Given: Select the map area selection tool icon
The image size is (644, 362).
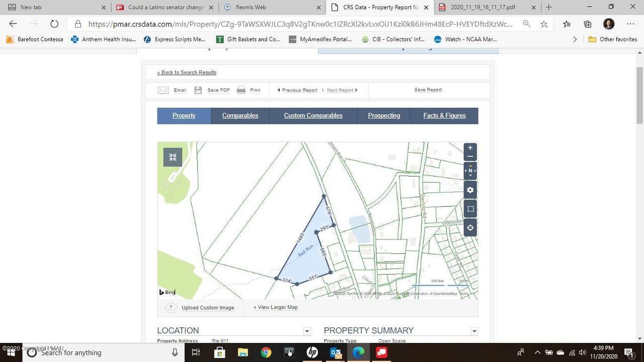Looking at the screenshot, I should tap(470, 209).
